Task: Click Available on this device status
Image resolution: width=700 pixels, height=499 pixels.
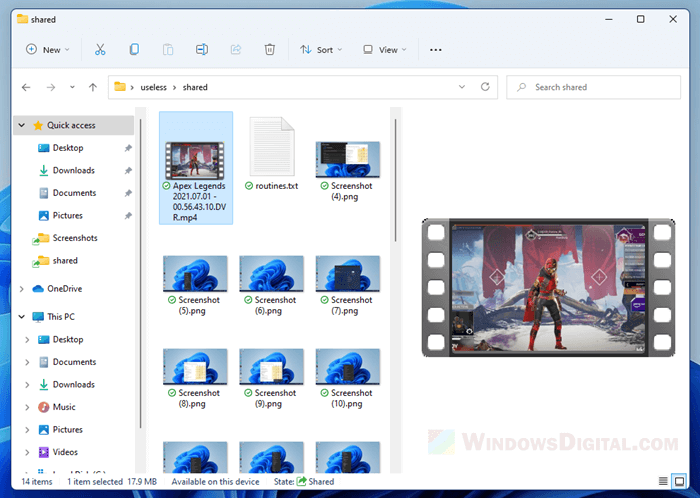Action: tap(215, 482)
